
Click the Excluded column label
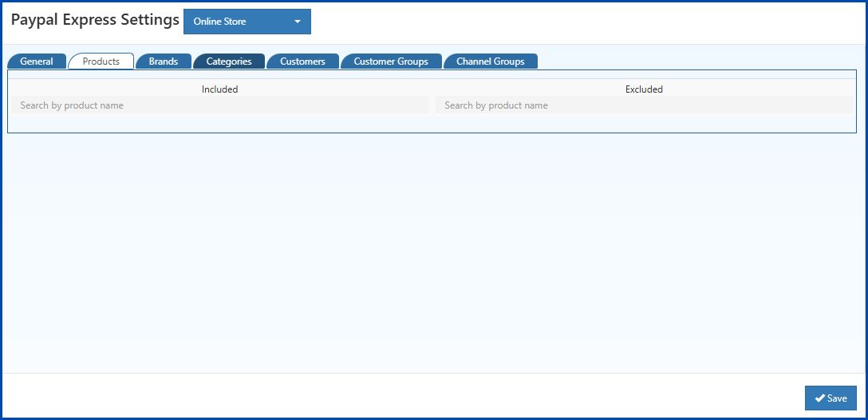pyautogui.click(x=644, y=89)
